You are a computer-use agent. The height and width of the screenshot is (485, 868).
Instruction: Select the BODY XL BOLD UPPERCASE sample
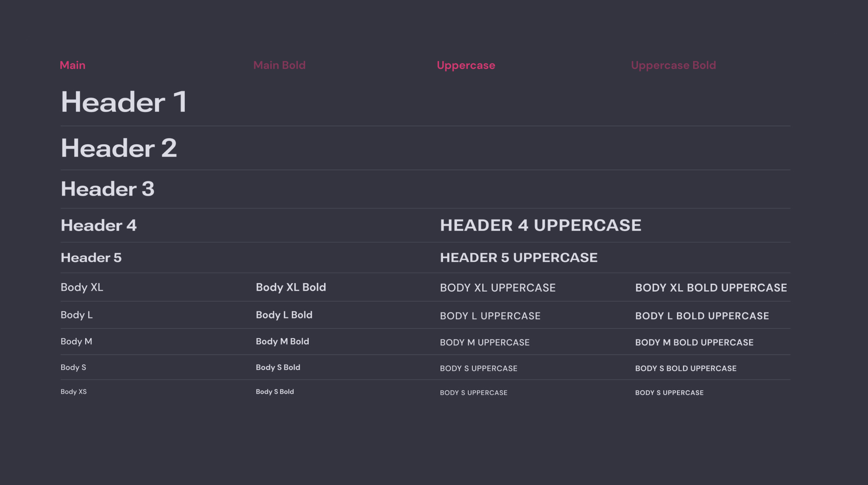point(711,287)
